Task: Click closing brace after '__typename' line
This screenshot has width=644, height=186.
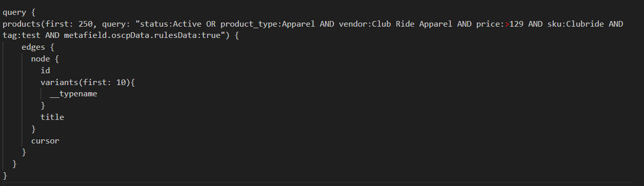Action: pos(43,106)
